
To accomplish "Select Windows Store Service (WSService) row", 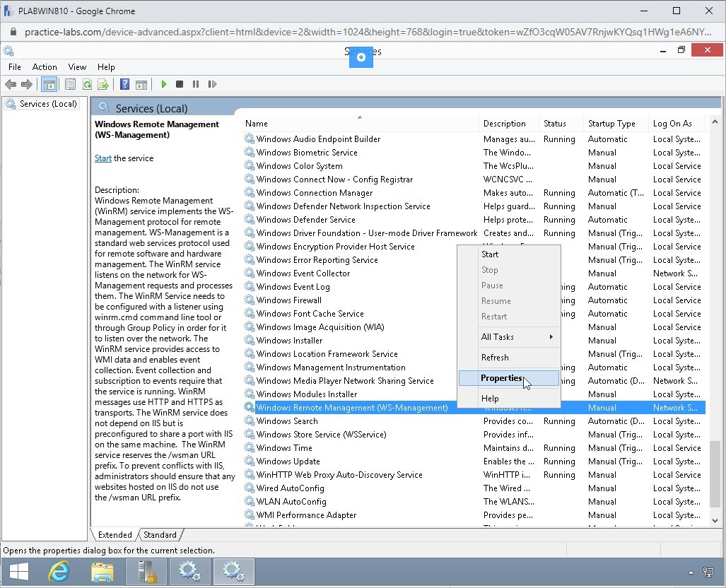I will coord(474,435).
